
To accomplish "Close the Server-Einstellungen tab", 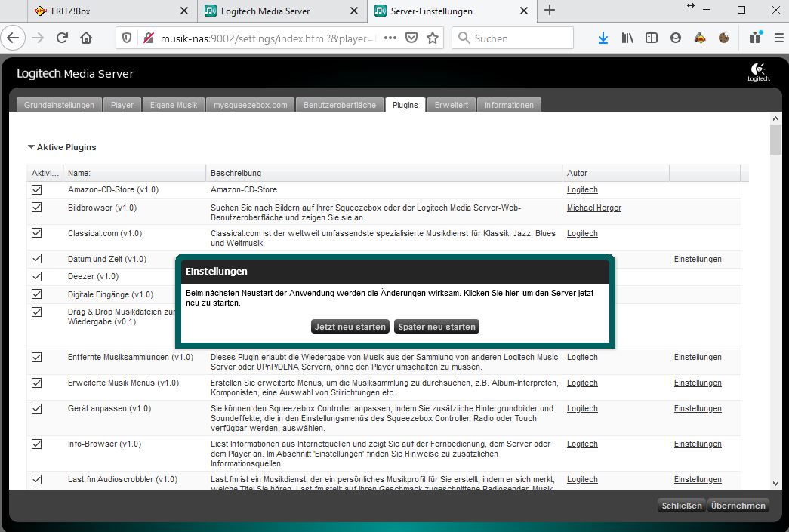I will (x=524, y=11).
